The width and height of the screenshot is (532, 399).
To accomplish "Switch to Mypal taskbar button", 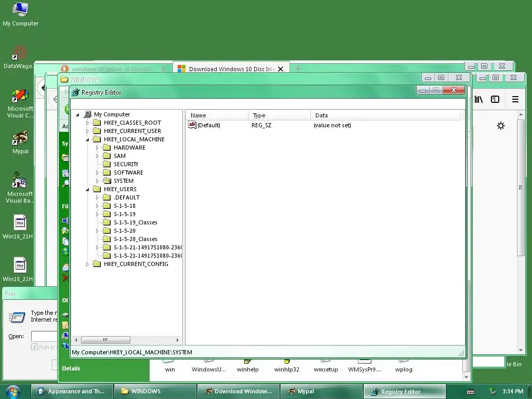I will pyautogui.click(x=321, y=391).
